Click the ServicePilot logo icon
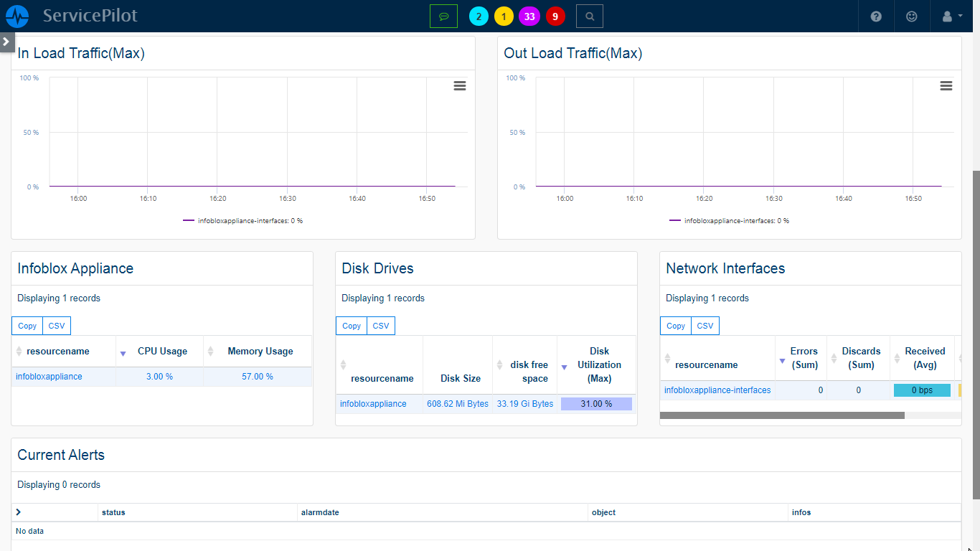 pyautogui.click(x=17, y=16)
